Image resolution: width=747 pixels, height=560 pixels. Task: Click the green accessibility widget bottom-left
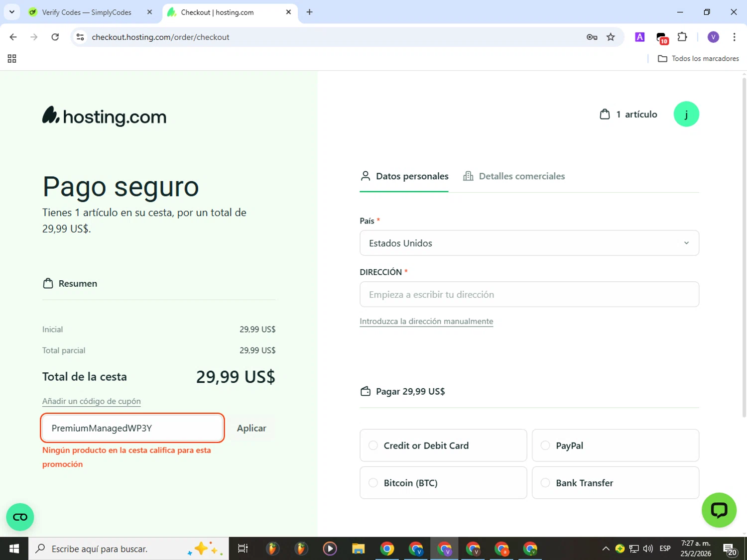(x=20, y=517)
